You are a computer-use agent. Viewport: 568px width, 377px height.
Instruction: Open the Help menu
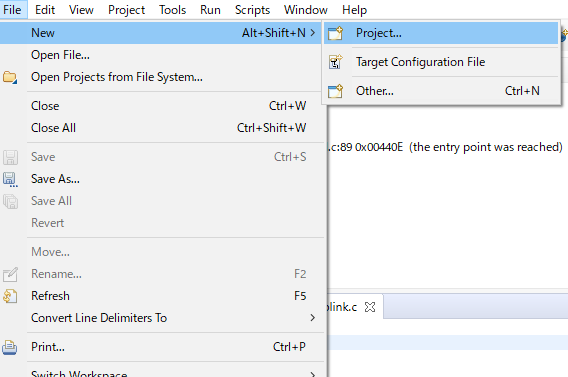355,10
